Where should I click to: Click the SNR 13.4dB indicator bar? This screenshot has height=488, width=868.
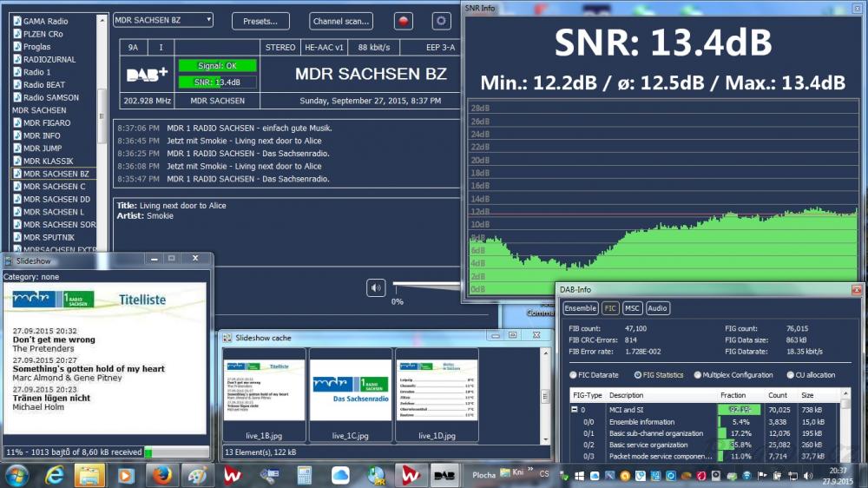(x=217, y=82)
